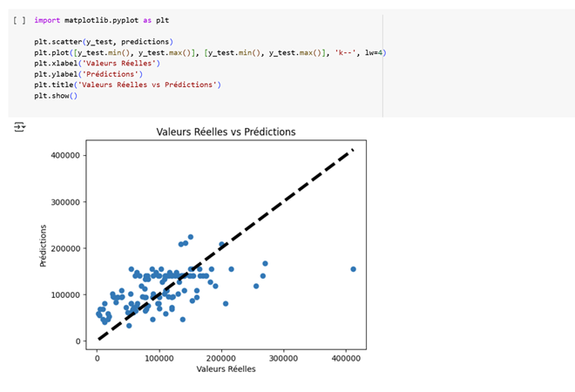Toggle the cell output actions icon
Screen dimensions: 575x392
19,127
